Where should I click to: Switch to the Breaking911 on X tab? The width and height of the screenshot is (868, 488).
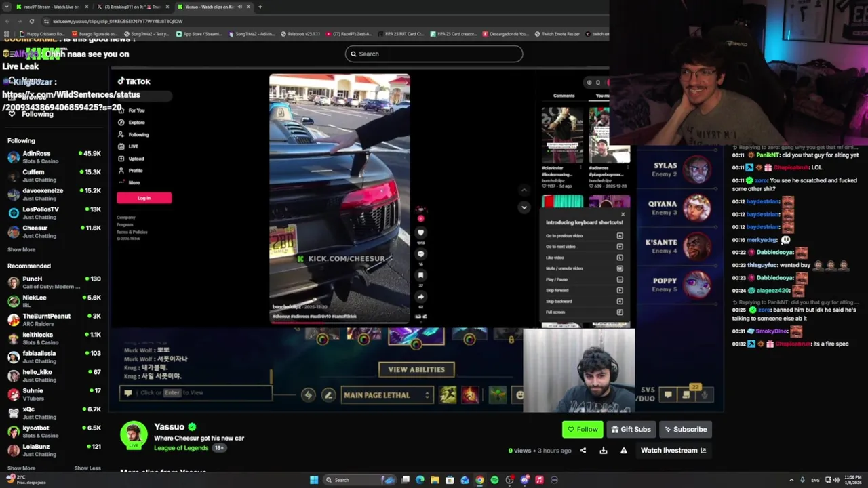[x=132, y=7]
